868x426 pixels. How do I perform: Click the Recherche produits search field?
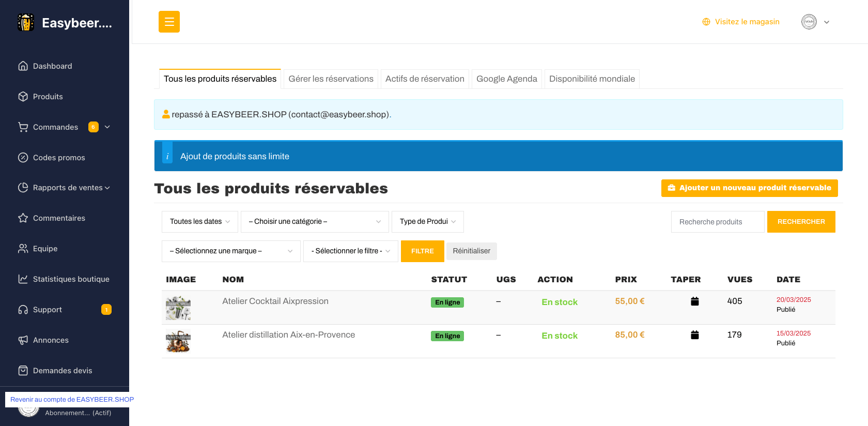point(717,222)
